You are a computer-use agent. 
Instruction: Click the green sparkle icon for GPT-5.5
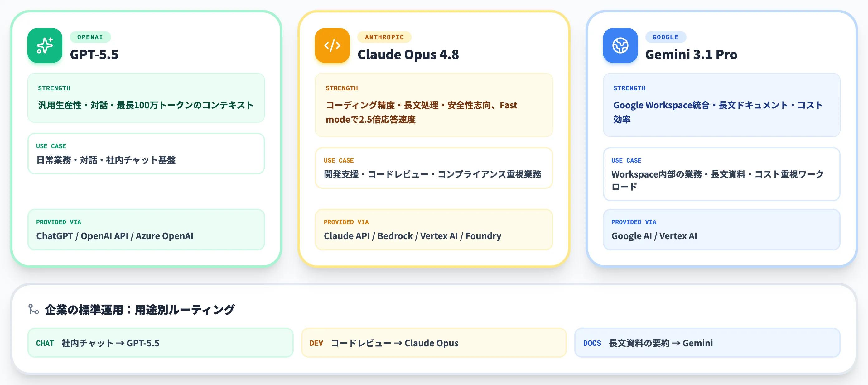[45, 45]
